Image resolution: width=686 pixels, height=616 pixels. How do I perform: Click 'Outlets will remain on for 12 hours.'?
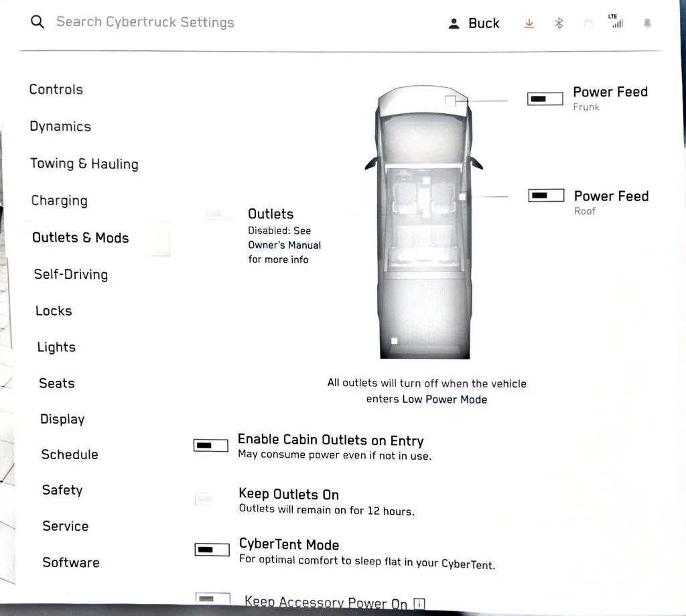click(x=326, y=510)
